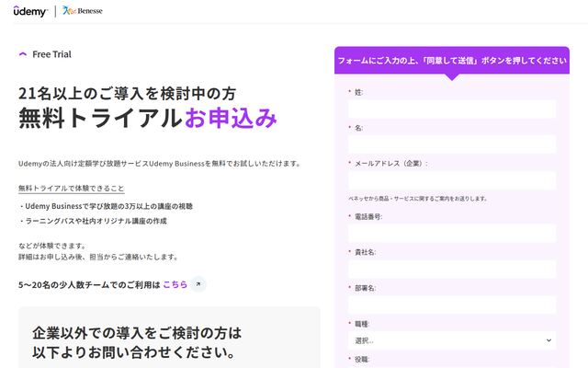Click the text 5〜20名の少人数チームでのご利用は

coord(89,284)
